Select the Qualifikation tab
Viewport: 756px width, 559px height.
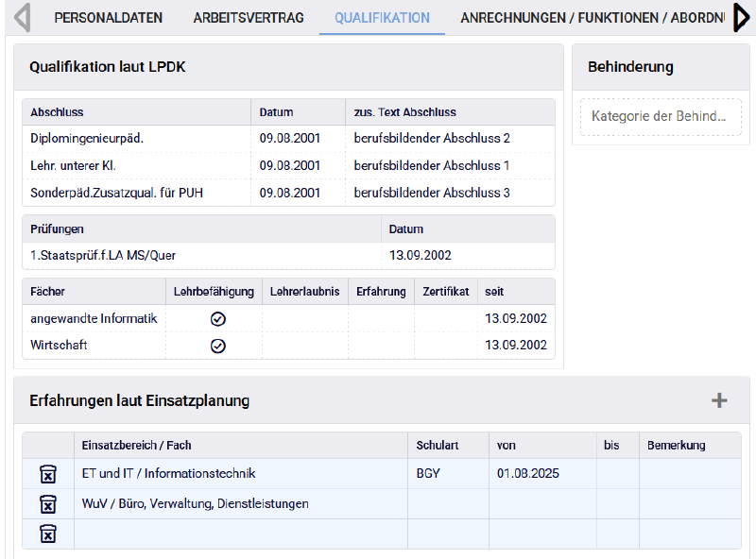pos(382,18)
